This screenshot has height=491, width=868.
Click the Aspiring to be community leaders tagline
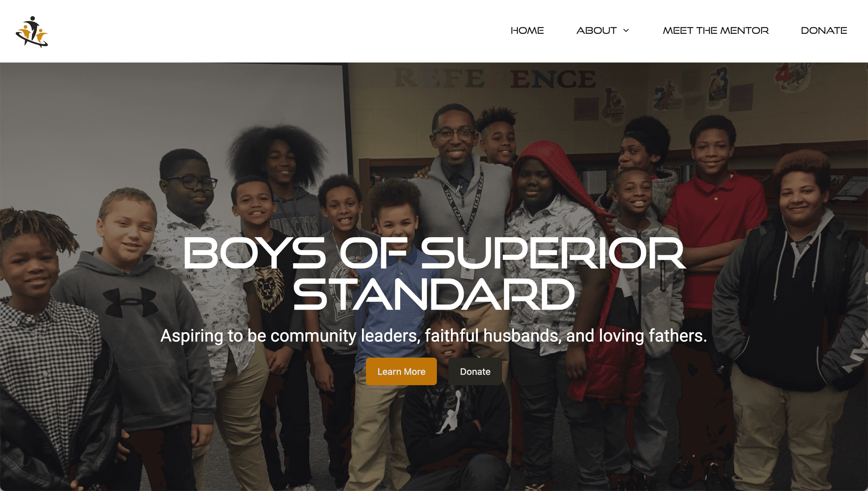click(x=434, y=336)
